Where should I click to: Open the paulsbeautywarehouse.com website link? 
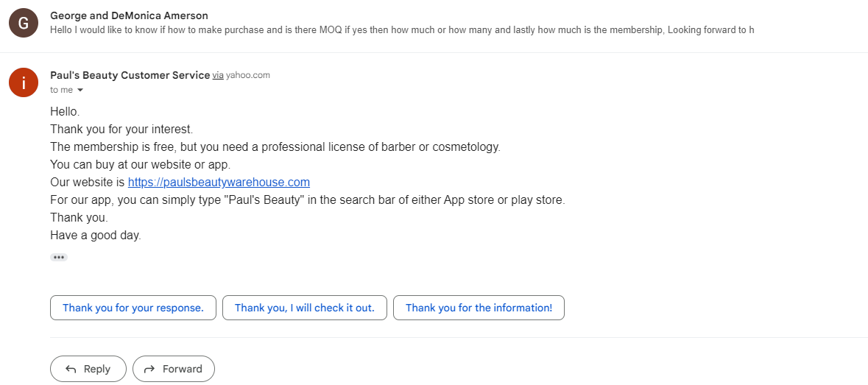coord(219,182)
